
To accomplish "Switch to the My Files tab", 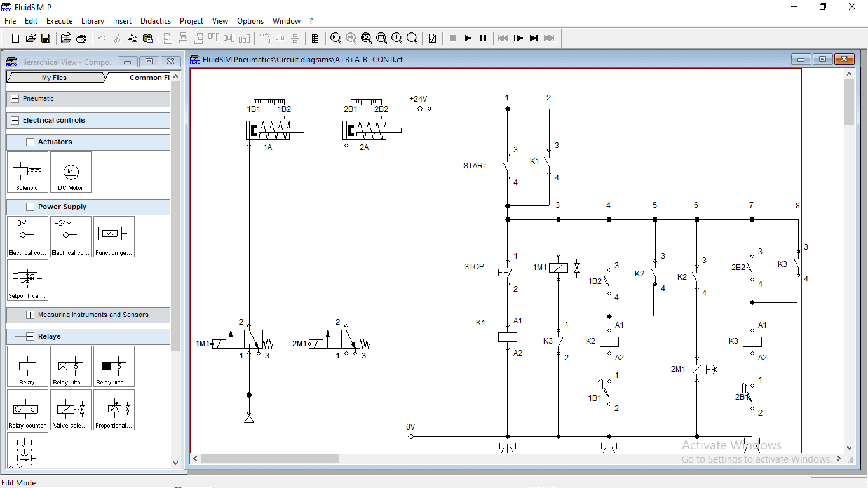I will pos(55,78).
